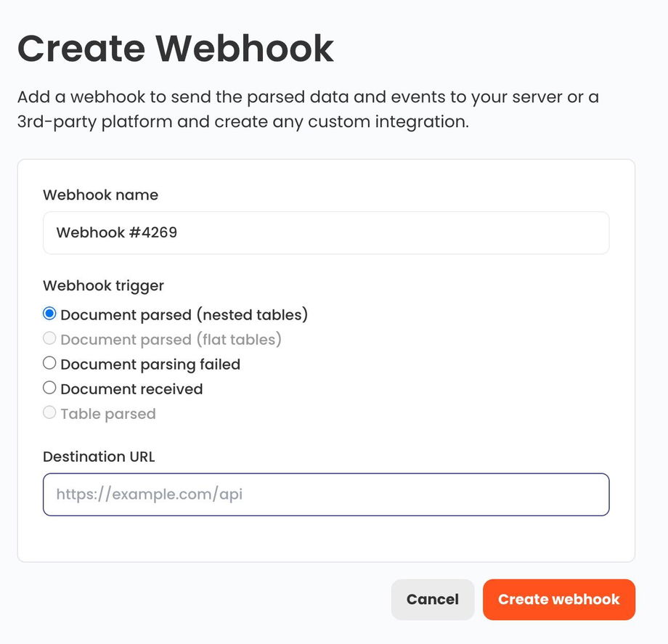Click the Table parsed radio option
The image size is (668, 644).
coord(49,412)
